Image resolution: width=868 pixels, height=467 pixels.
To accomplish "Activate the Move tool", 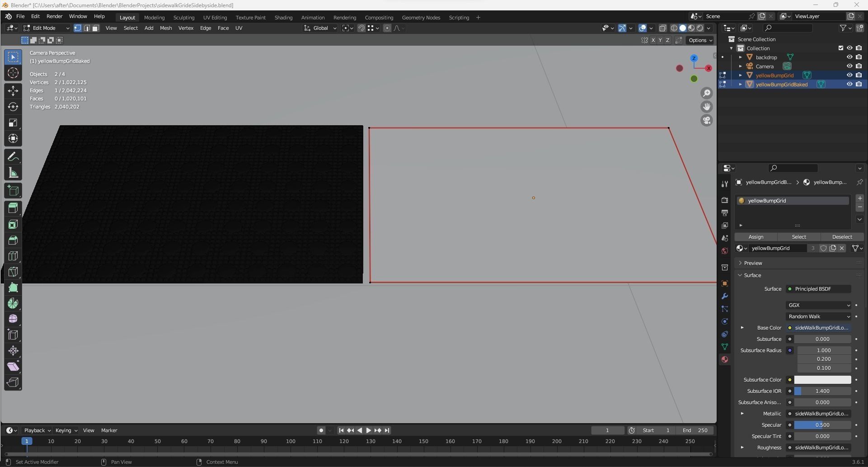I will coord(13,91).
